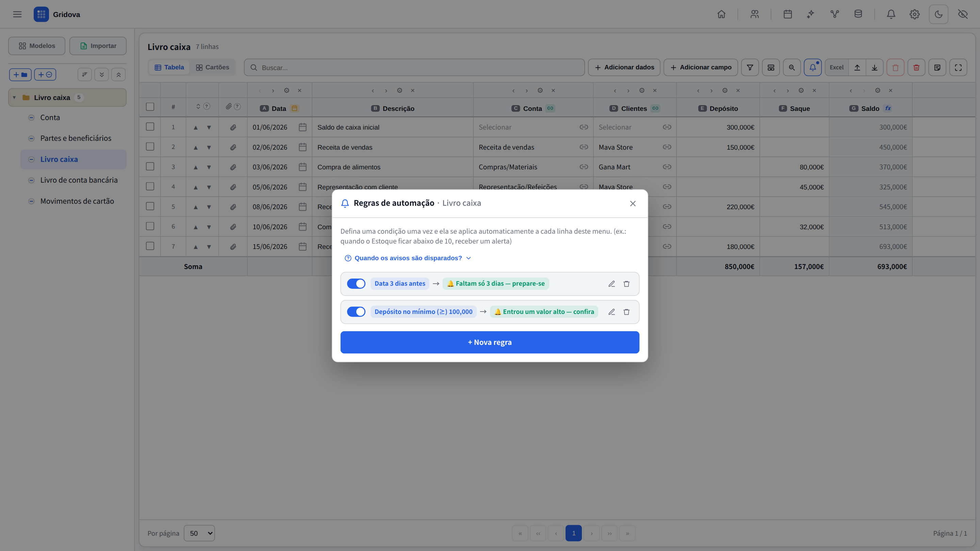Toggle off the Depósito no mínimo rule
Viewport: 980px width, 551px height.
[x=356, y=312]
